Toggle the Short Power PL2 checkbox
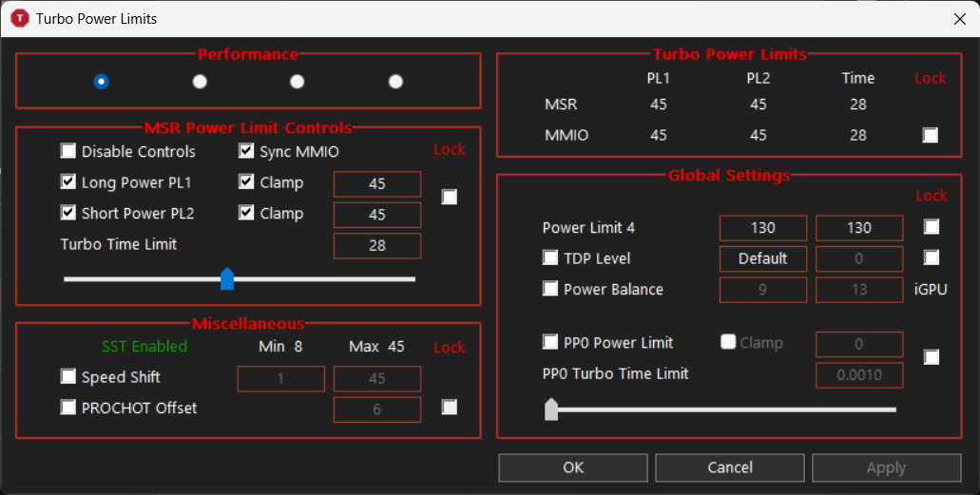Screen dimensions: 980x495 (x=68, y=213)
